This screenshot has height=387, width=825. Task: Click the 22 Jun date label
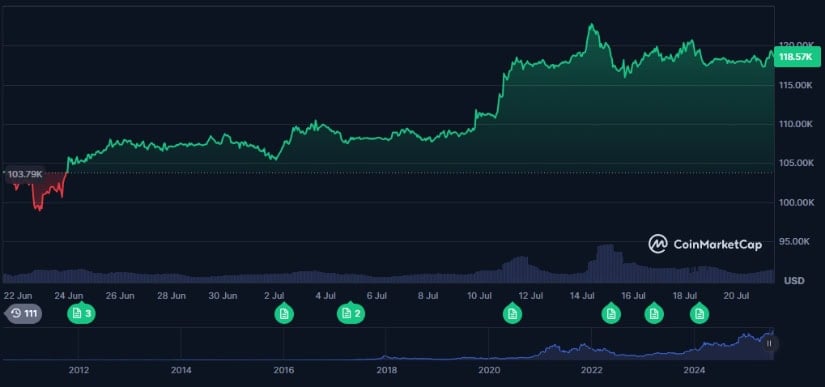(17, 296)
